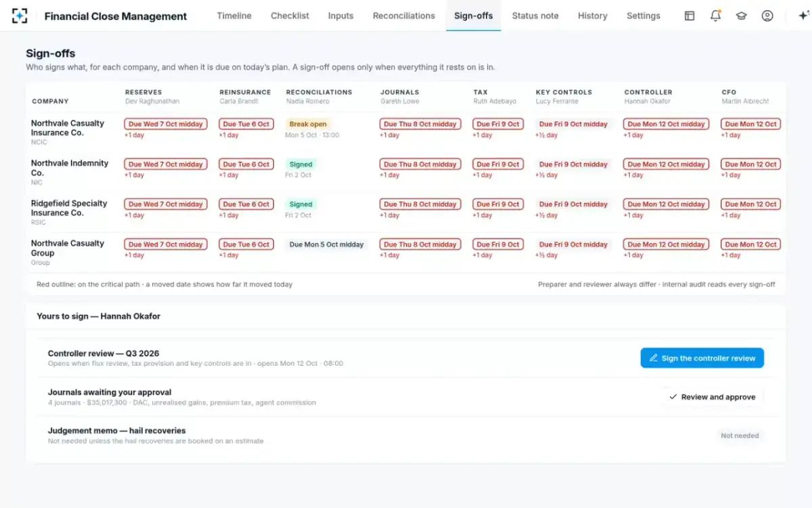Open the user account icon
Image resolution: width=812 pixels, height=508 pixels.
767,16
